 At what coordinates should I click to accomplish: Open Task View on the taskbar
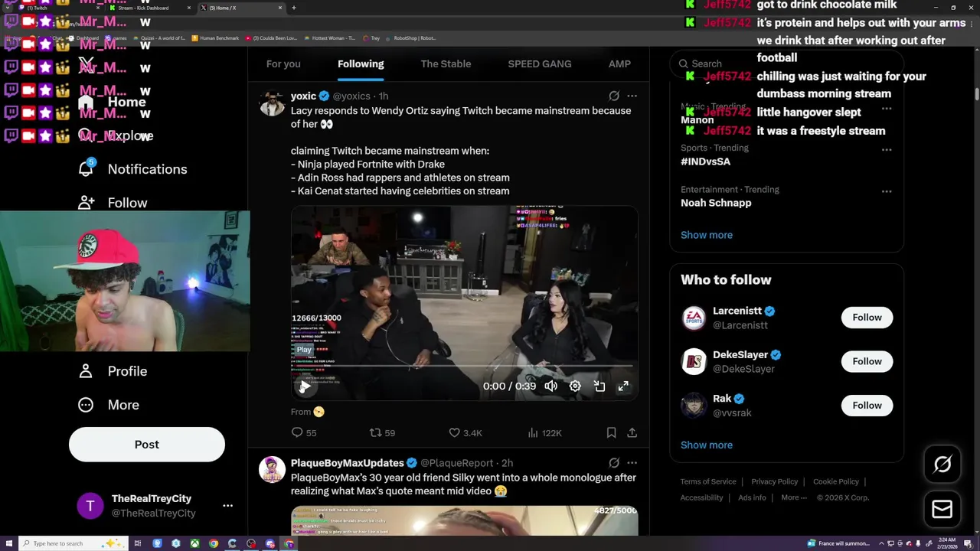138,543
